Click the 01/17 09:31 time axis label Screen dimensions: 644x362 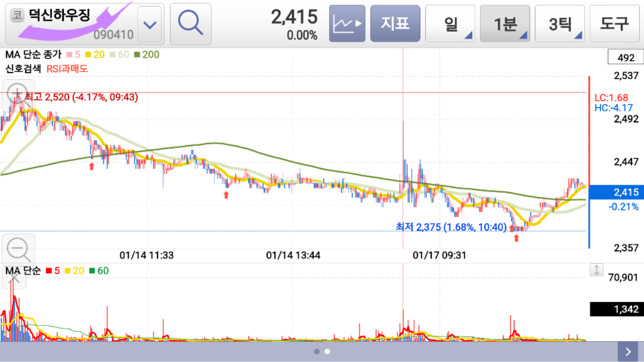(x=439, y=255)
